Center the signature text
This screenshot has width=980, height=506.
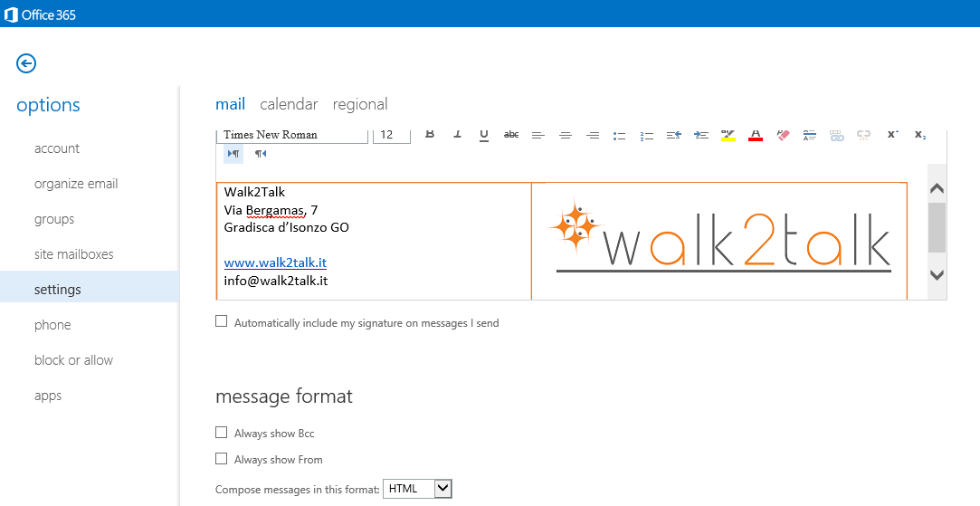566,135
